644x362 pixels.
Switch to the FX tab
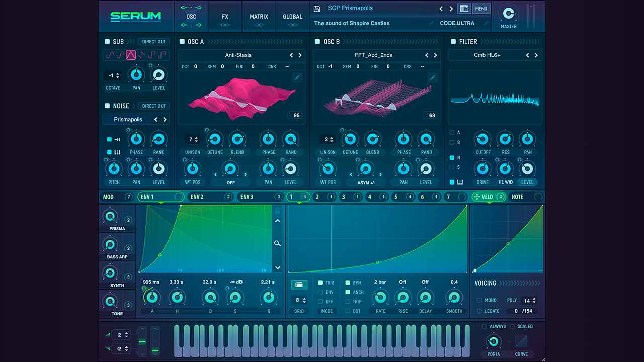coord(225,16)
